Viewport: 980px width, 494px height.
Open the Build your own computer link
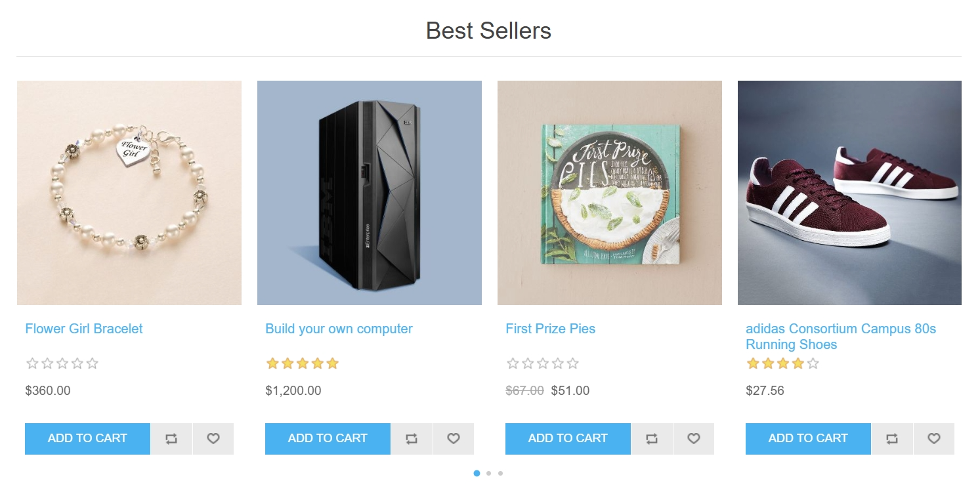tap(339, 329)
